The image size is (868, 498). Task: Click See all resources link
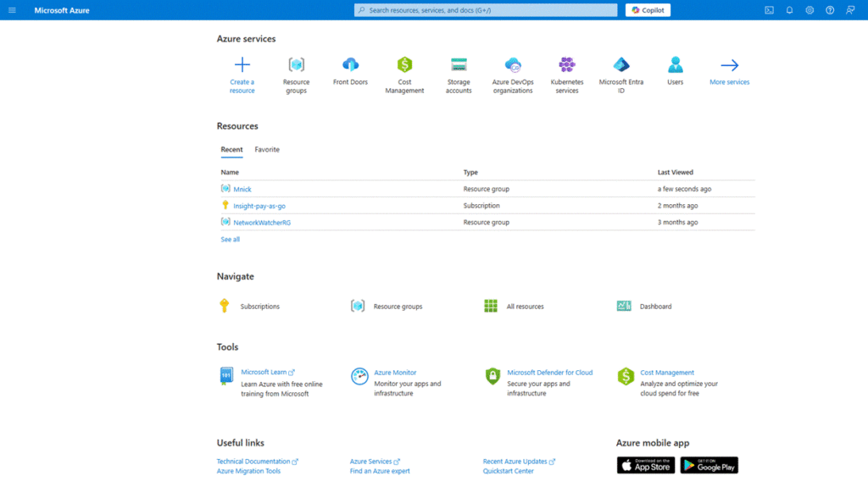tap(231, 240)
